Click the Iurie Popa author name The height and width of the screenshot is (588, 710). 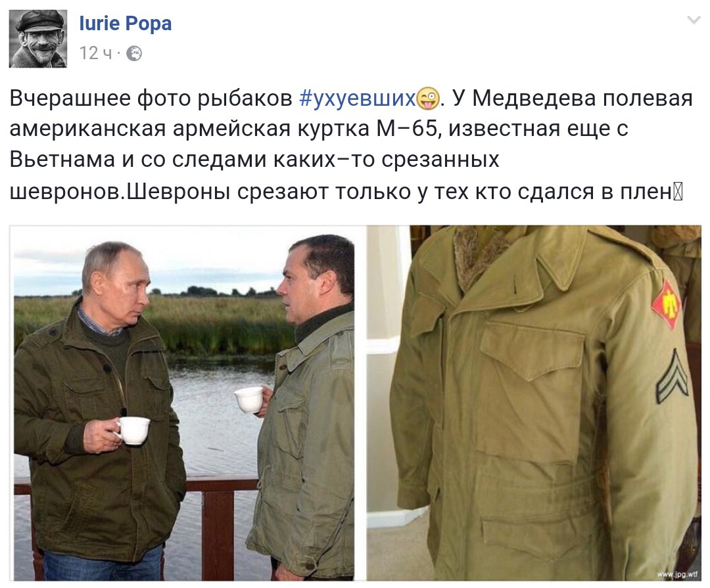coord(126,24)
